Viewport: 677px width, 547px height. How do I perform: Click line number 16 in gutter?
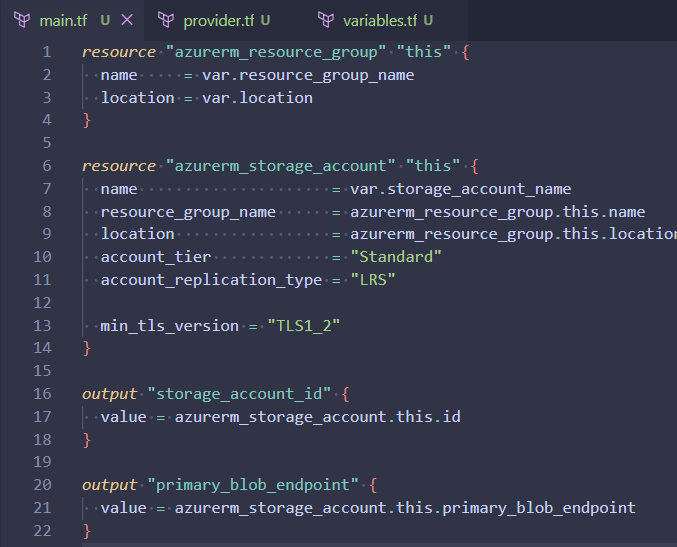tap(42, 394)
